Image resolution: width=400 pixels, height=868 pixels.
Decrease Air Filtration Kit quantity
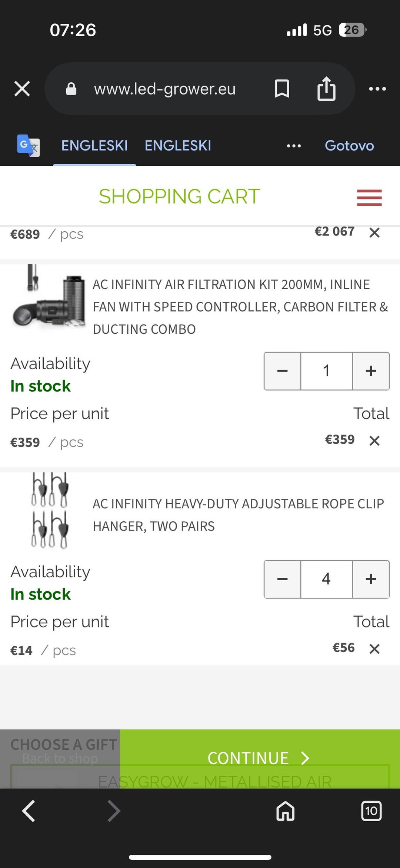coord(282,371)
